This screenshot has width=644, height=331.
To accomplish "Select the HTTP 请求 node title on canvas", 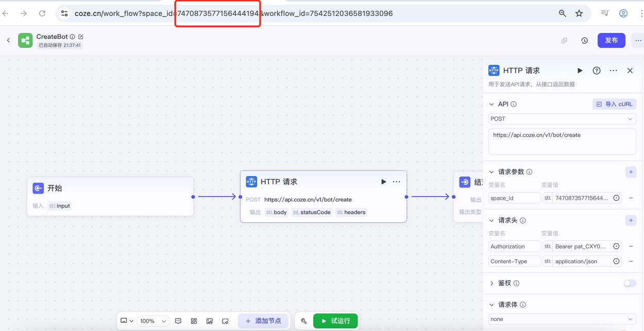I will tap(279, 182).
